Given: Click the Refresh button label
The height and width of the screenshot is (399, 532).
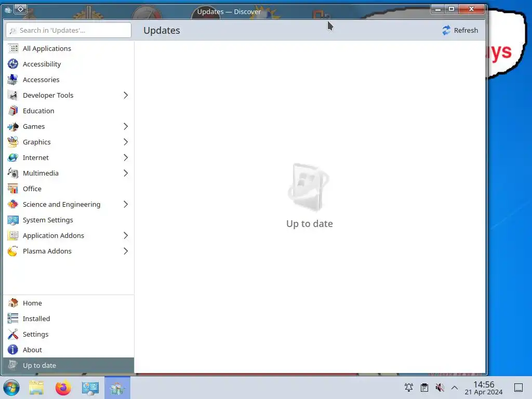Looking at the screenshot, I should (466, 30).
